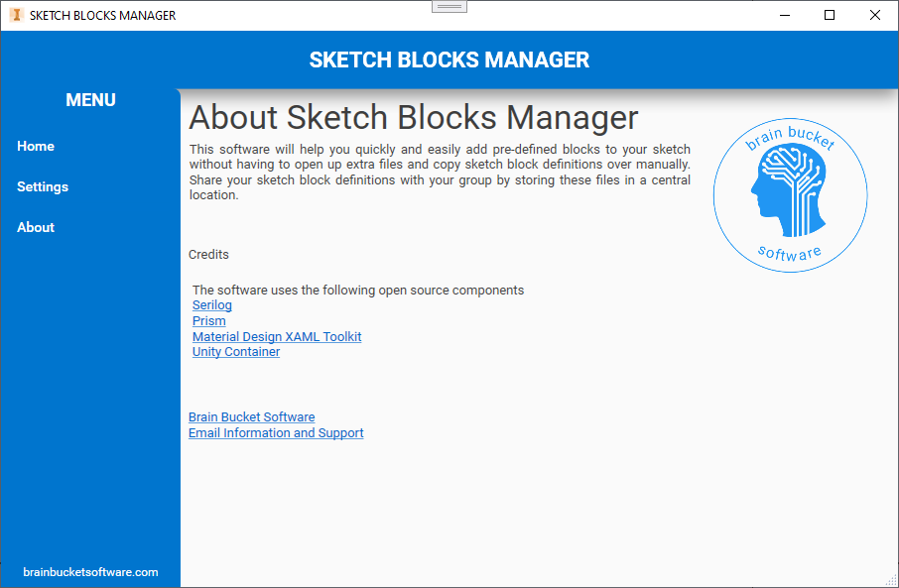Minimize the Sketch Blocks Manager window
Viewport: 899px width, 588px height.
[x=784, y=15]
